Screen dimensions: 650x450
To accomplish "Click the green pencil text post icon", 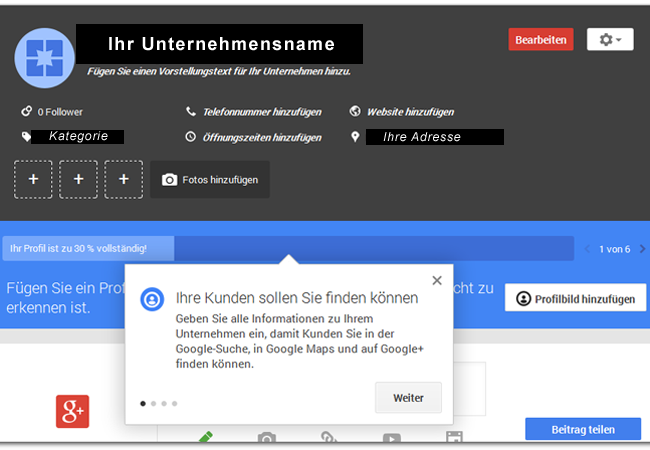I will pos(206,437).
